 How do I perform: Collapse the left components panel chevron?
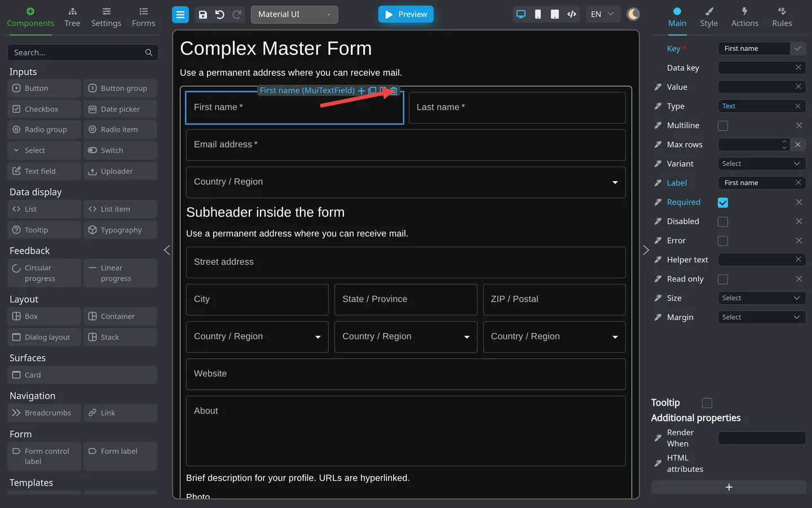[167, 250]
